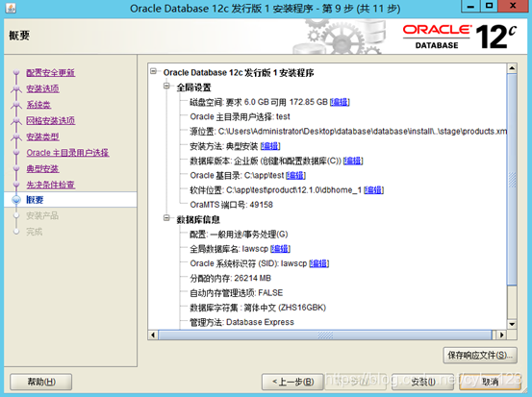The width and height of the screenshot is (532, 397).
Task: Go to 网格安装选项 step
Action: (51, 120)
